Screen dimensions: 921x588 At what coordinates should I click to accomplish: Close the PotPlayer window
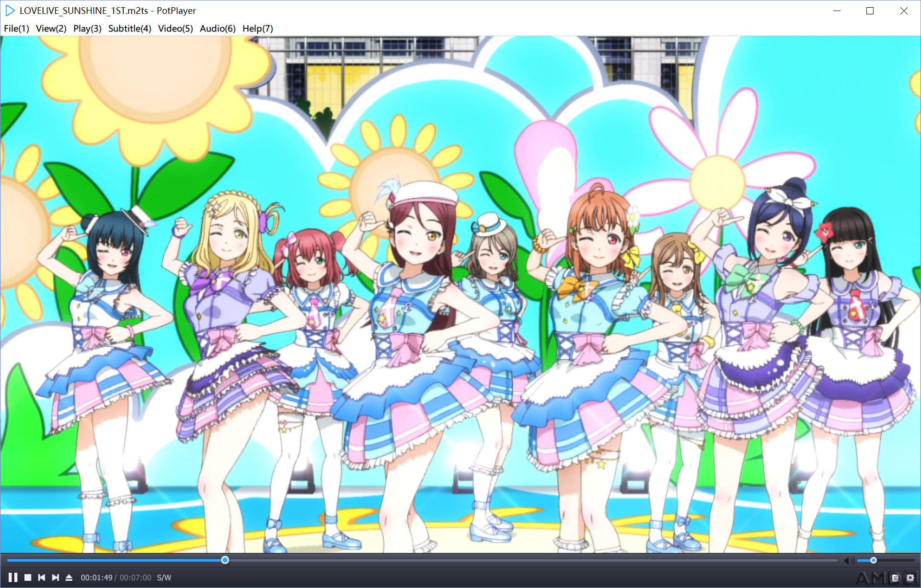[904, 11]
